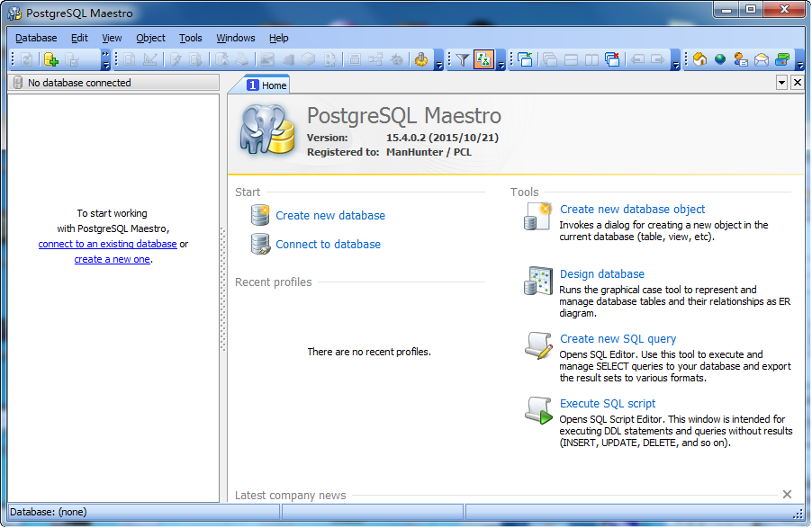This screenshot has width=812, height=528.
Task: Click the scroll with green arrow script icon
Action: click(538, 410)
